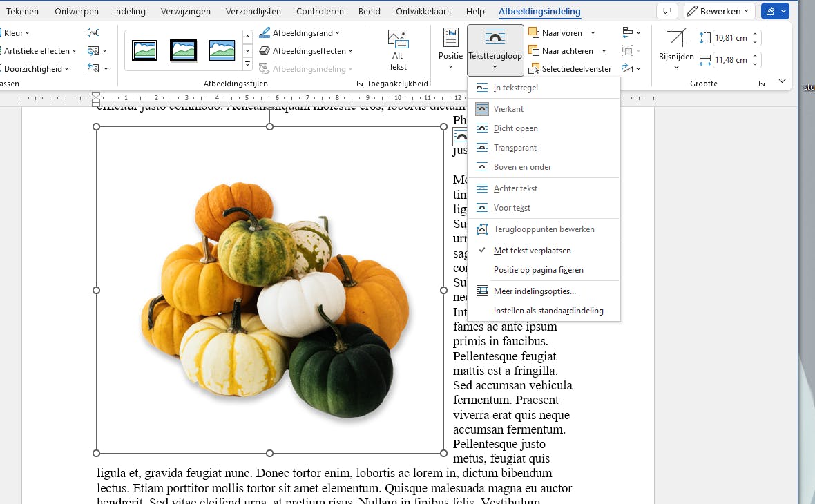
Task: Show the previous row of picture styles
Action: 247,37
